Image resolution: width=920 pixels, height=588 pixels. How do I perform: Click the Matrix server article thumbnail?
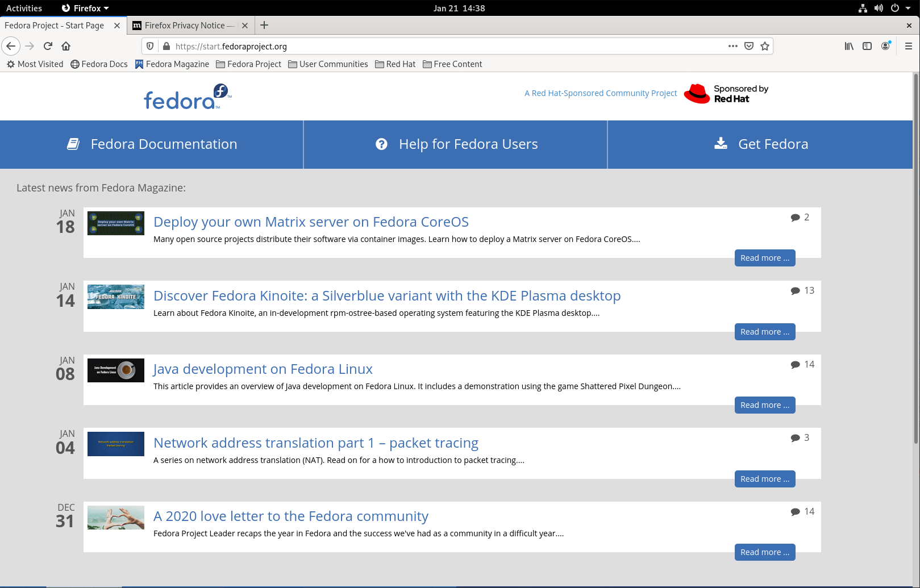point(116,223)
